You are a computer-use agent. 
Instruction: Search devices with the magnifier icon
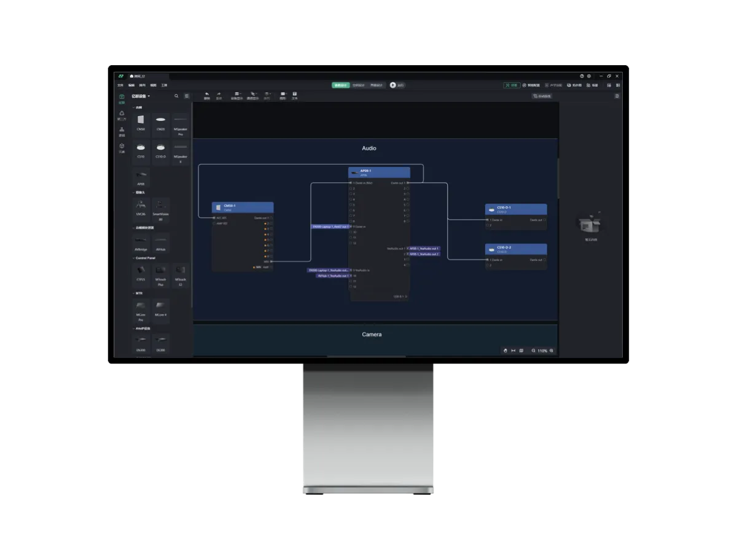(x=177, y=96)
